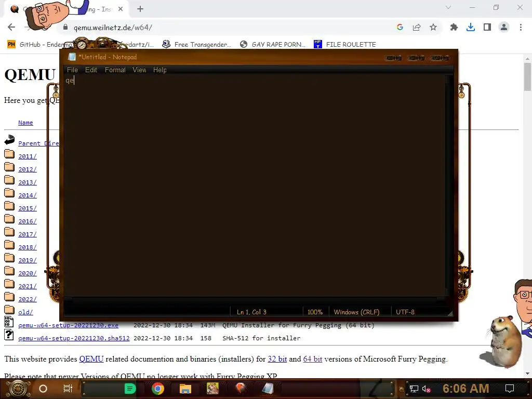Open Notepad File menu
Viewport: 532px width, 399px height.
72,70
